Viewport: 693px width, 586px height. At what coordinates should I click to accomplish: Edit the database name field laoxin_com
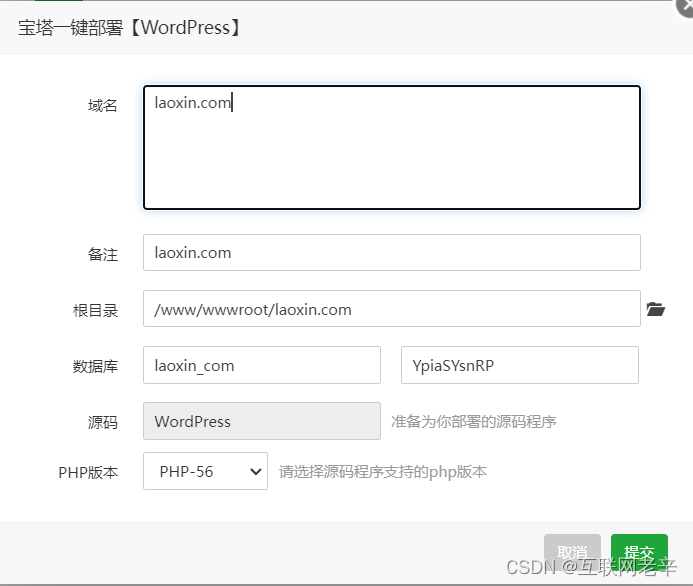[262, 365]
